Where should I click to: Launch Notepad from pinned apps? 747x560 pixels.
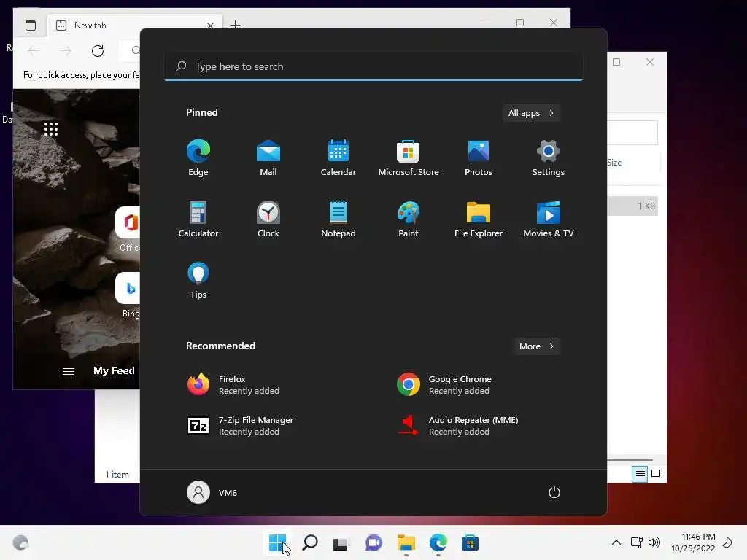click(x=338, y=219)
